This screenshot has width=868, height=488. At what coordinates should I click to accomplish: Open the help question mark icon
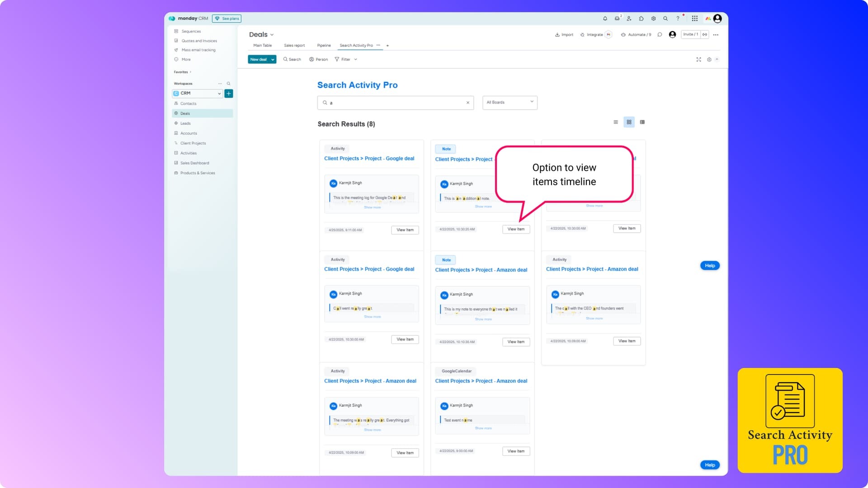(x=678, y=19)
